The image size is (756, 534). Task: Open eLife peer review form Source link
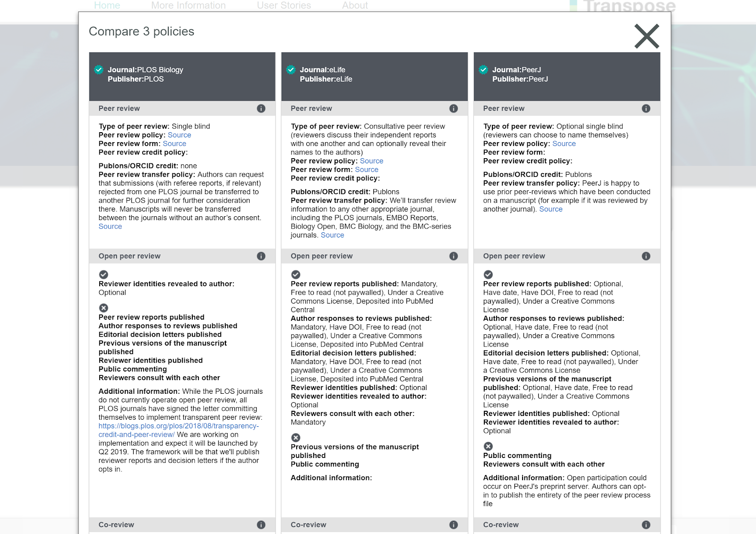point(366,170)
